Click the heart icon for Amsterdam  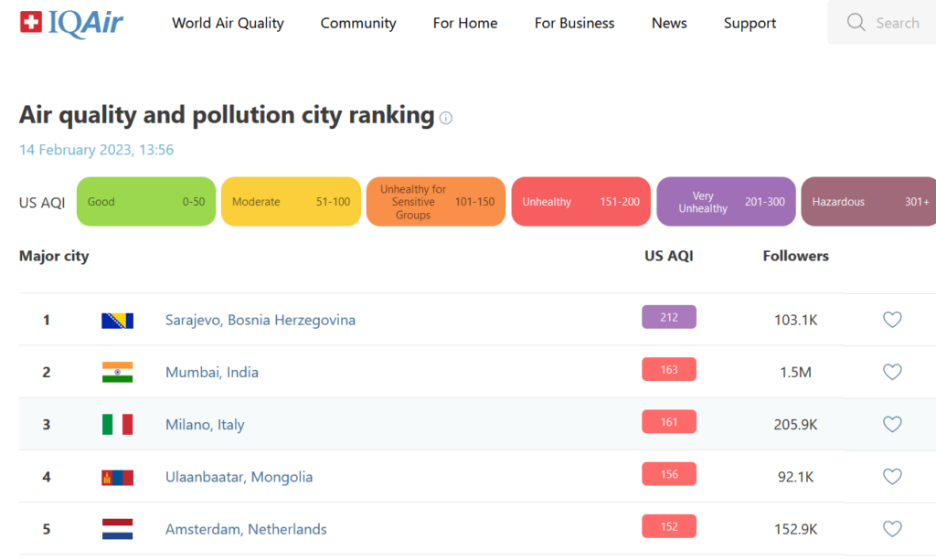point(892,529)
